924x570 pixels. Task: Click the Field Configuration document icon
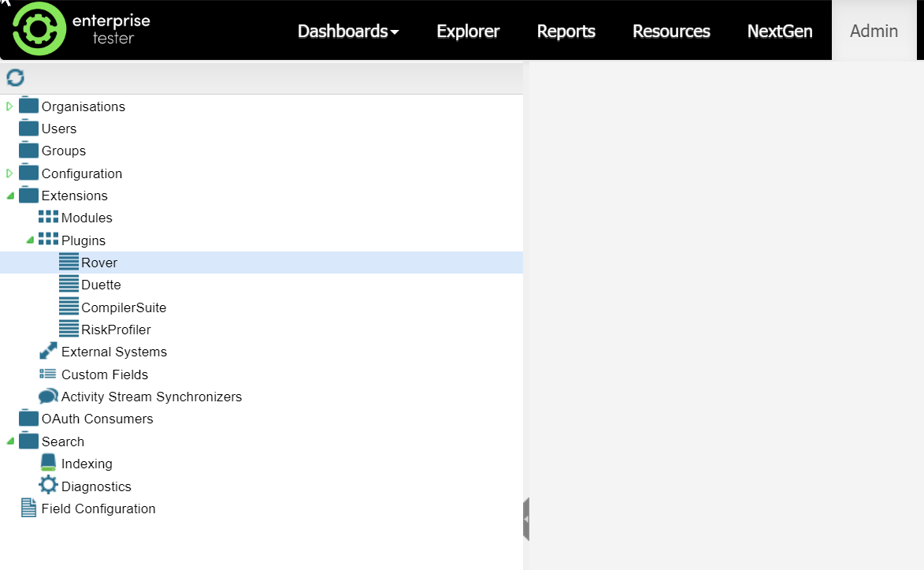click(x=28, y=509)
